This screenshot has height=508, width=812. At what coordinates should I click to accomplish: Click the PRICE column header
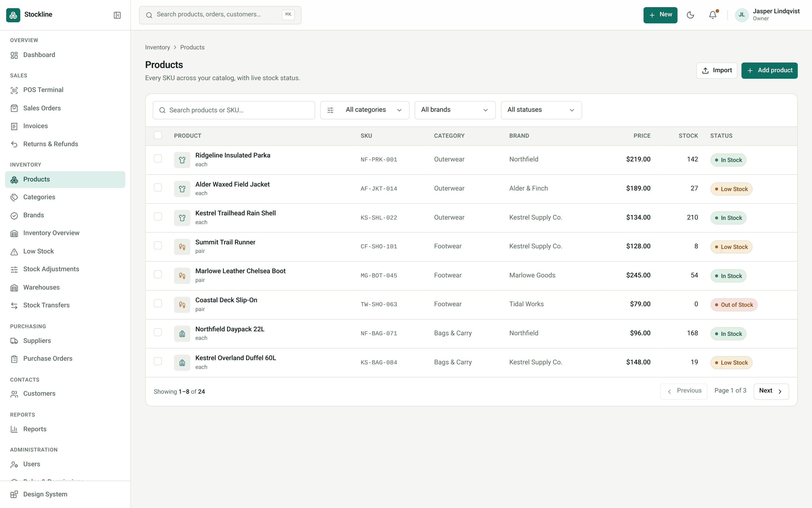point(641,136)
